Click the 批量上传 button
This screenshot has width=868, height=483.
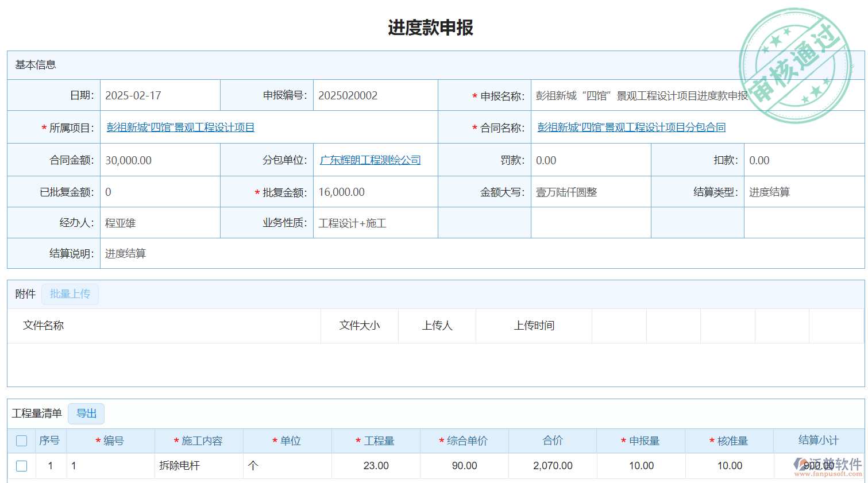click(x=70, y=294)
